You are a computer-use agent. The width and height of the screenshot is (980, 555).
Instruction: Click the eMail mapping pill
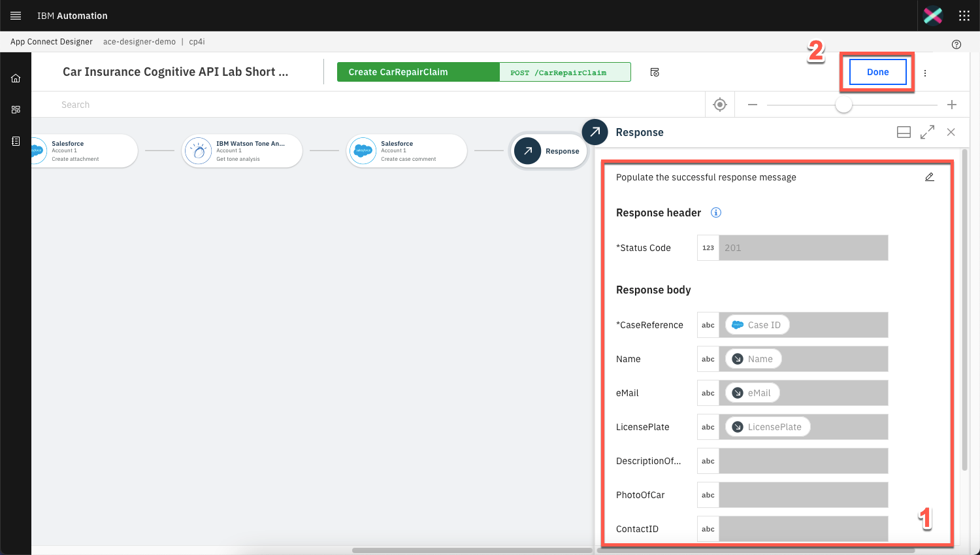click(753, 393)
